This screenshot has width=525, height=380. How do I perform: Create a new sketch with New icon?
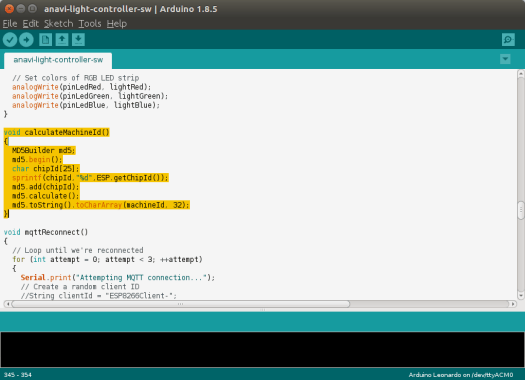click(46, 40)
